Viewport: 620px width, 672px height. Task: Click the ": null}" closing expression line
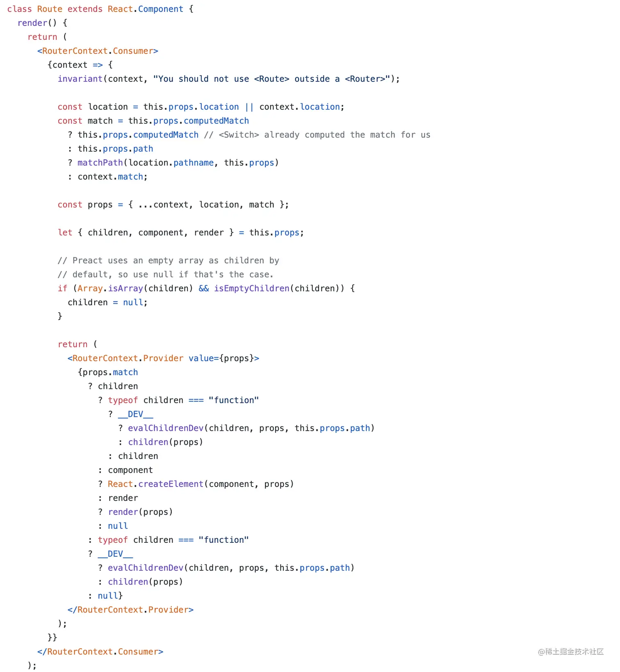tap(105, 596)
